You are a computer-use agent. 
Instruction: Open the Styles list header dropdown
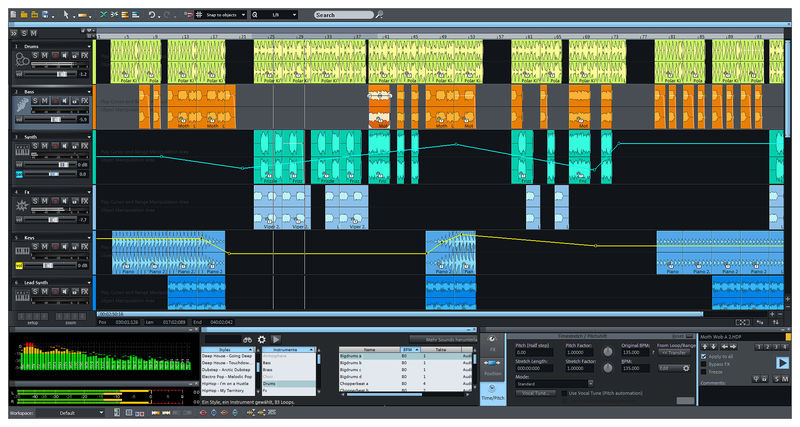pyautogui.click(x=228, y=349)
